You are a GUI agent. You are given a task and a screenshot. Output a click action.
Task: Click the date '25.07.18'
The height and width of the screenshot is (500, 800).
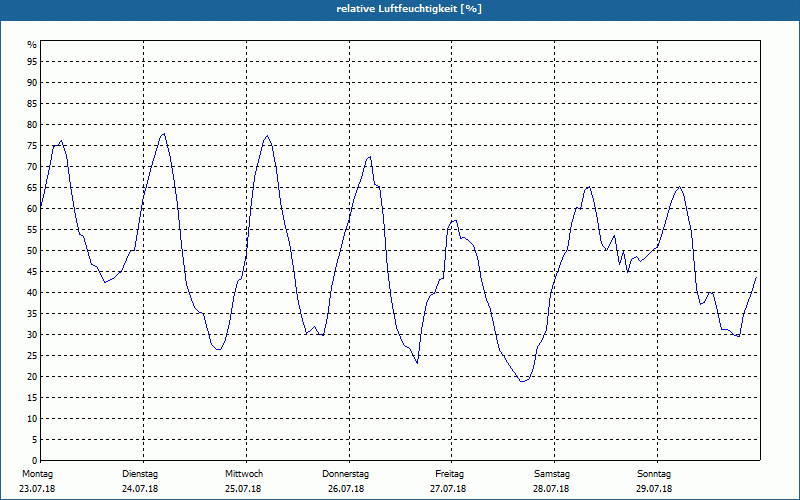(243, 489)
